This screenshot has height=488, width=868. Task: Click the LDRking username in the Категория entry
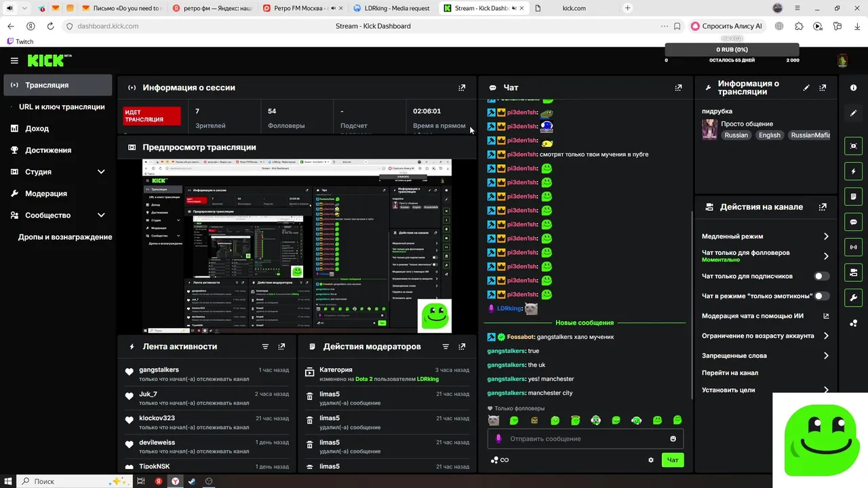428,379
